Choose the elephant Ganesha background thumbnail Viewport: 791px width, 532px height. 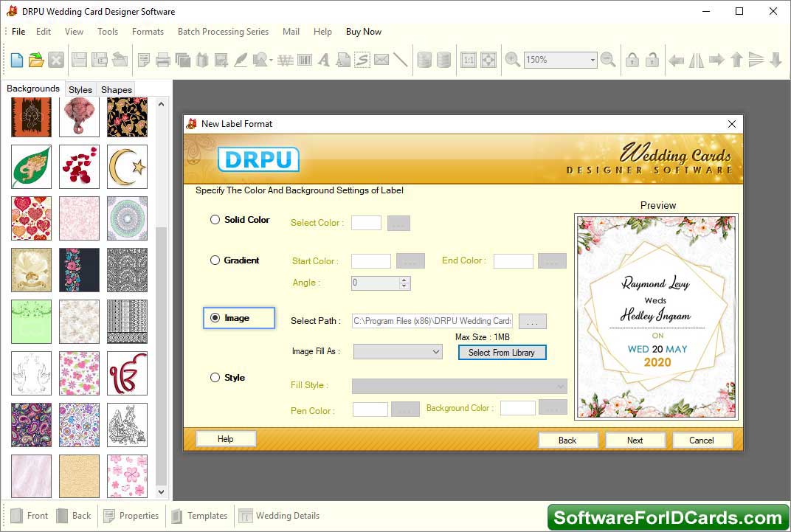(x=79, y=117)
